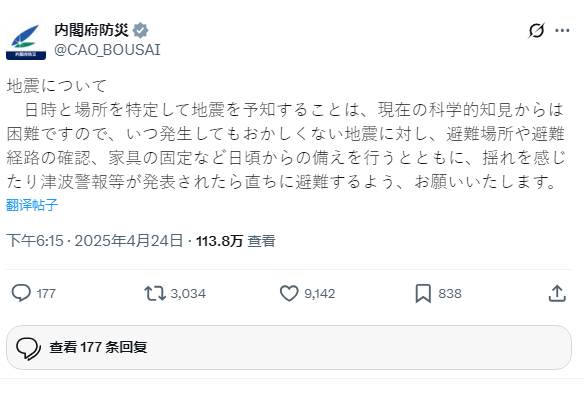
Task: Click the 2025年4月24日 date
Action: [129, 241]
